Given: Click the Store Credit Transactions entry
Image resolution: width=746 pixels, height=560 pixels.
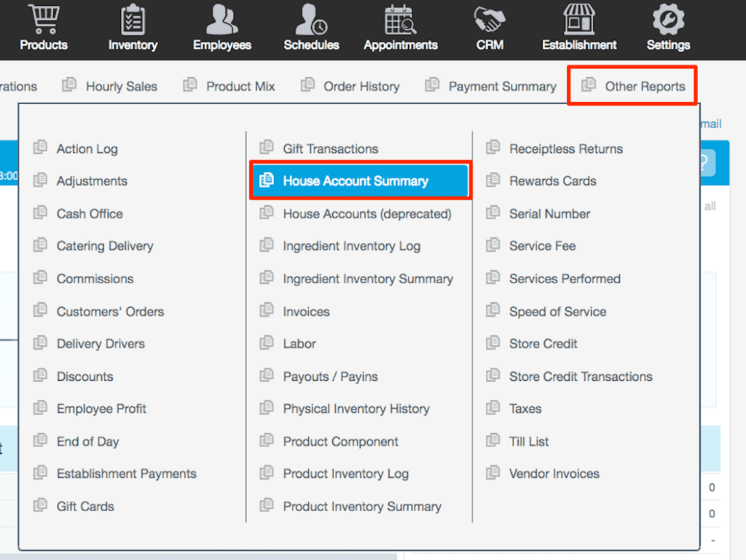Looking at the screenshot, I should tap(580, 376).
